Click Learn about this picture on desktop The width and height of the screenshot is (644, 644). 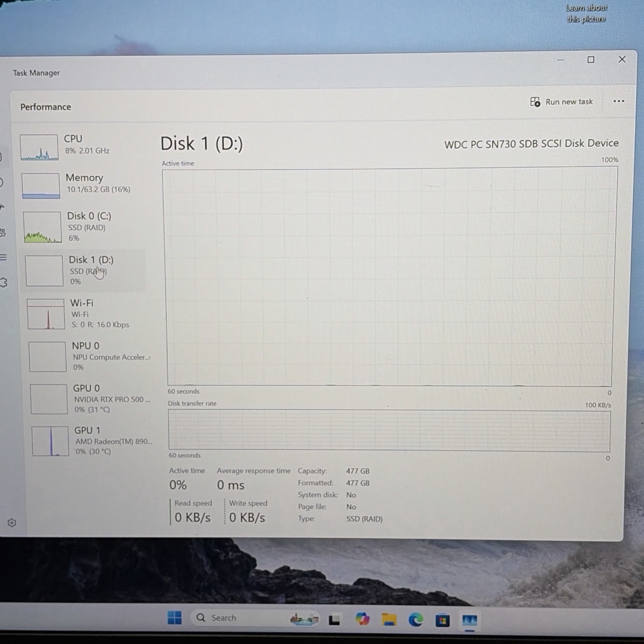click(x=586, y=13)
